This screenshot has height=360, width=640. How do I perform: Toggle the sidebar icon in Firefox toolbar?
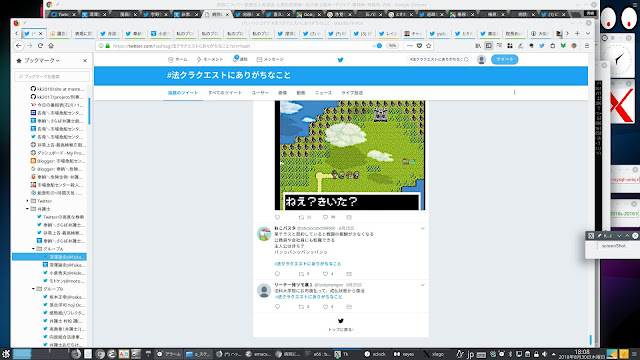point(489,46)
